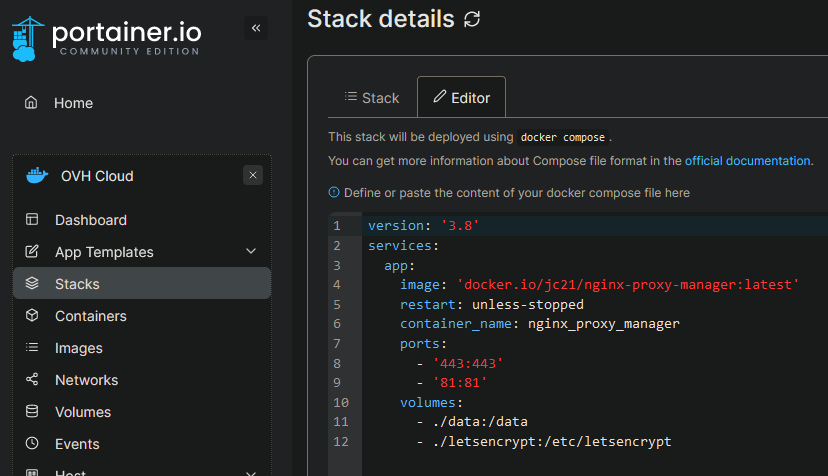This screenshot has height=476, width=828.
Task: Click the refresh icon beside Stack details
Action: click(472, 20)
